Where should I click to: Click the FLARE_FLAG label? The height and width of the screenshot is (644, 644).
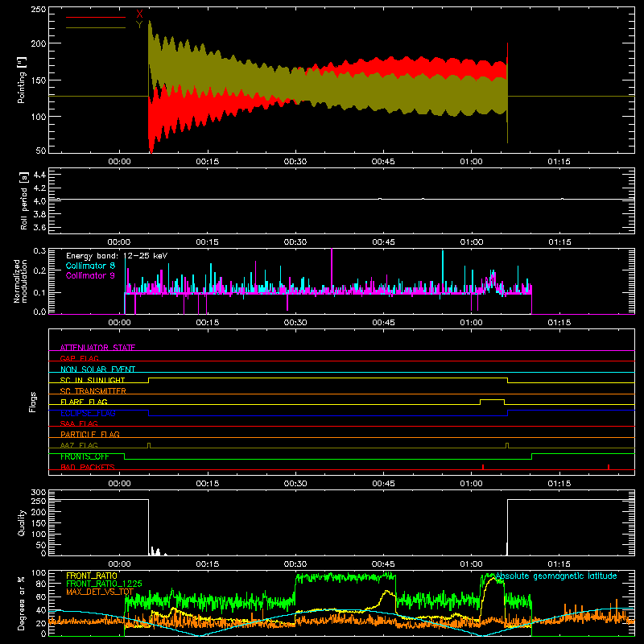[84, 402]
